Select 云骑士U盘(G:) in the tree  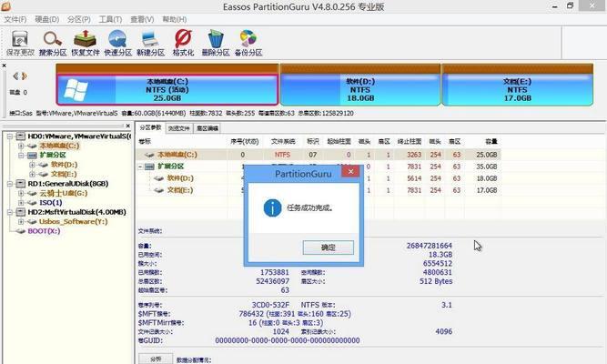[x=63, y=193]
